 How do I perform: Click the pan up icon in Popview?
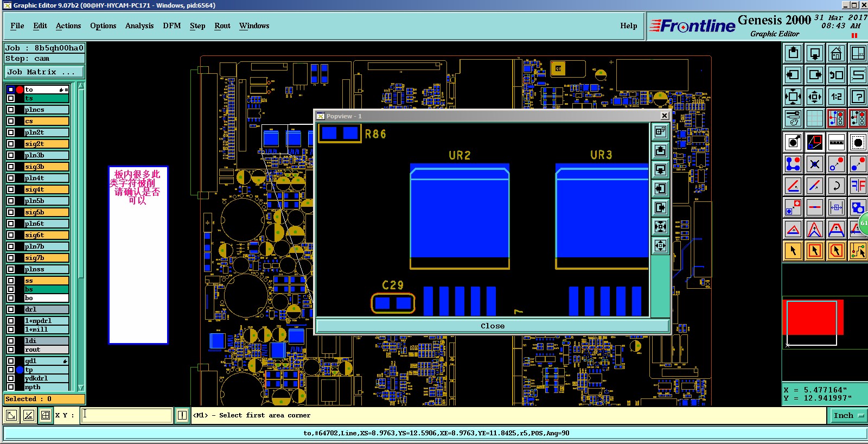click(660, 150)
